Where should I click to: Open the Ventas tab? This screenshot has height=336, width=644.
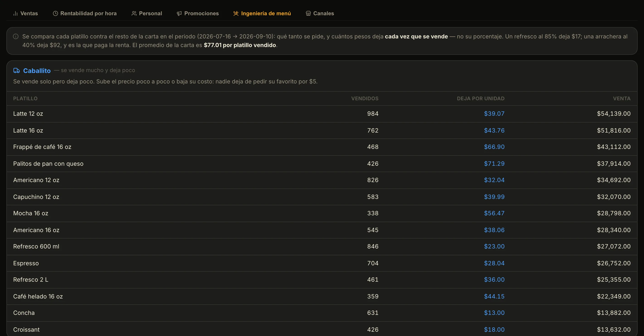tap(25, 13)
